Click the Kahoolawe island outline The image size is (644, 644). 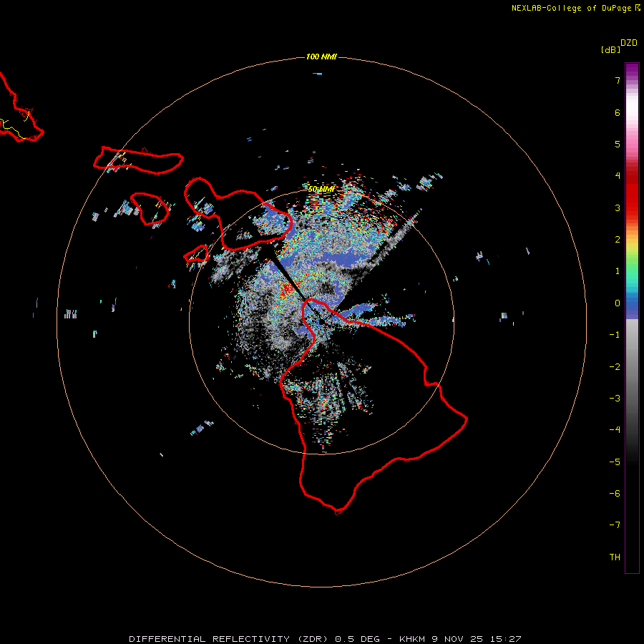coord(196,254)
